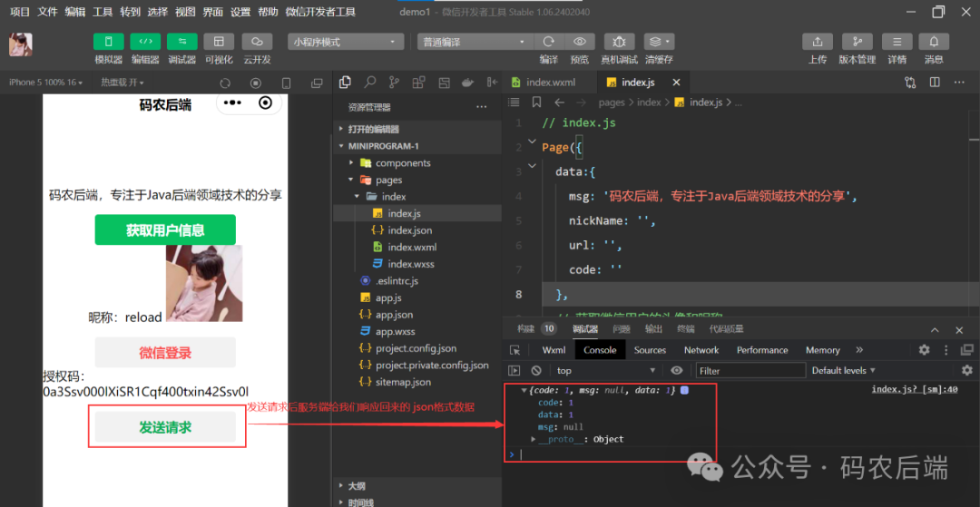Image resolution: width=980 pixels, height=507 pixels.
Task: Open sitemap.json in the file tree
Action: pyautogui.click(x=417, y=382)
